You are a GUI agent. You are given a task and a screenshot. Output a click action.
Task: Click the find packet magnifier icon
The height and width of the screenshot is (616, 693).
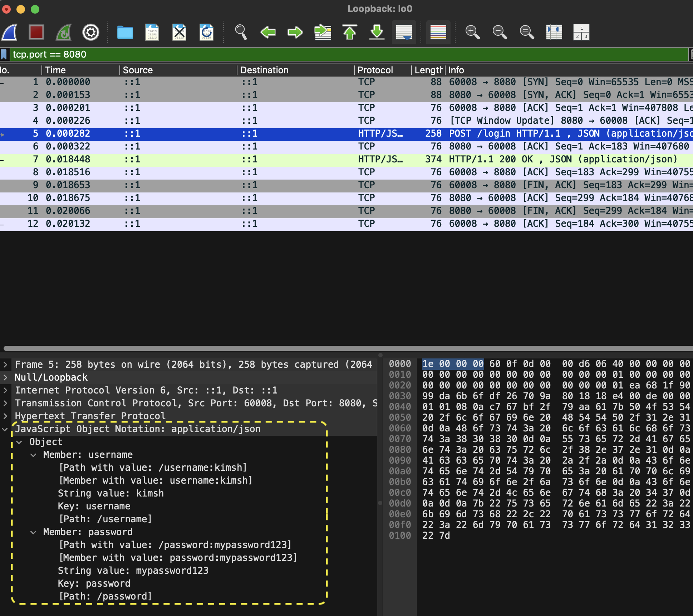click(x=241, y=32)
